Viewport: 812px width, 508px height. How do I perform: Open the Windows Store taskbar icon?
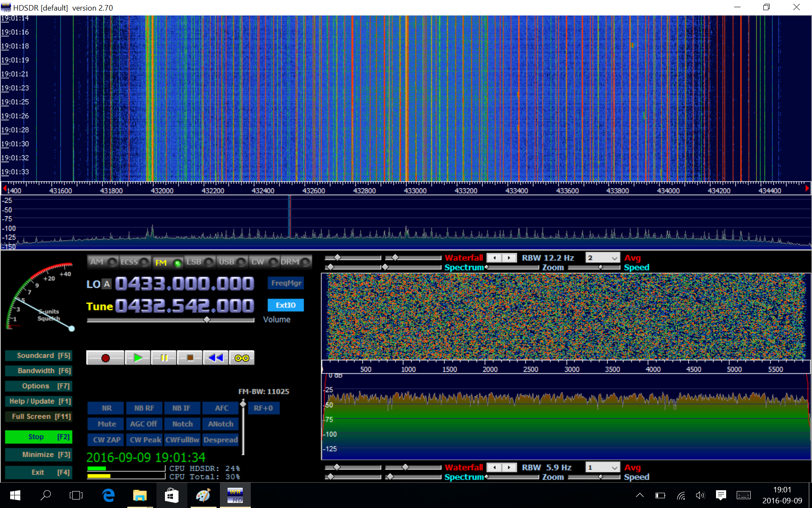point(171,495)
